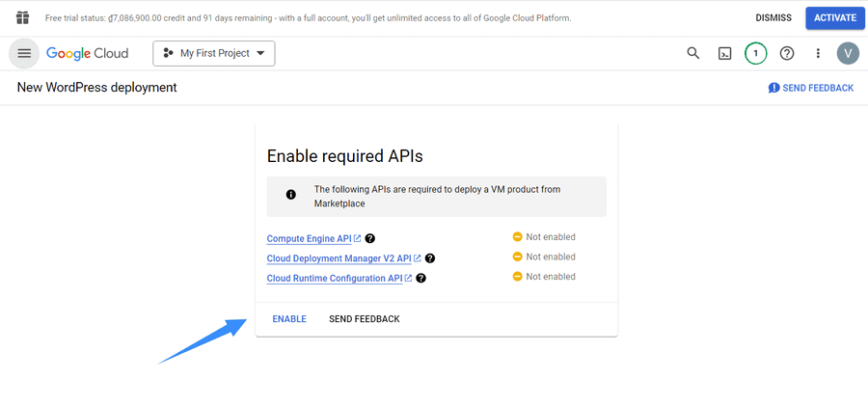Open the main navigation hamburger menu
The height and width of the screenshot is (406, 868).
point(24,53)
